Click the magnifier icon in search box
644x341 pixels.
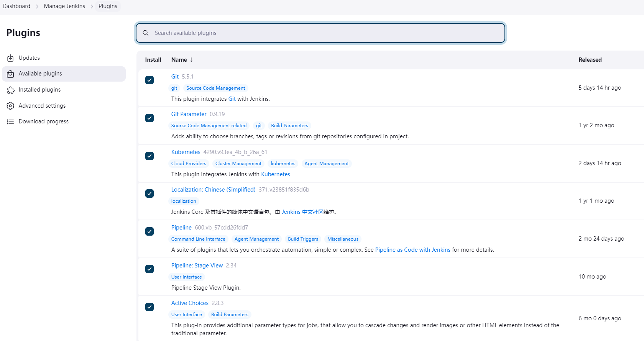coord(146,33)
